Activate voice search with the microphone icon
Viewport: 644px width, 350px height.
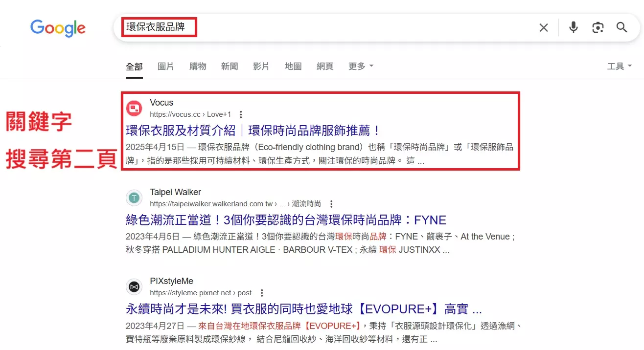[573, 27]
